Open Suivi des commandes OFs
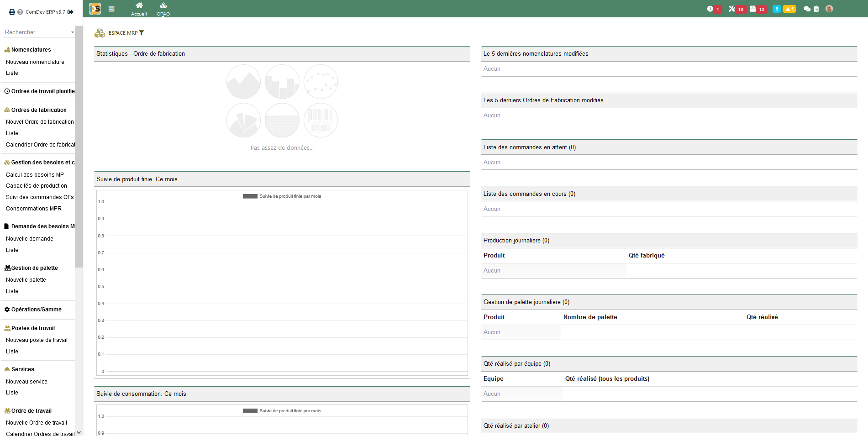Viewport: 868px width, 436px height. (40, 197)
